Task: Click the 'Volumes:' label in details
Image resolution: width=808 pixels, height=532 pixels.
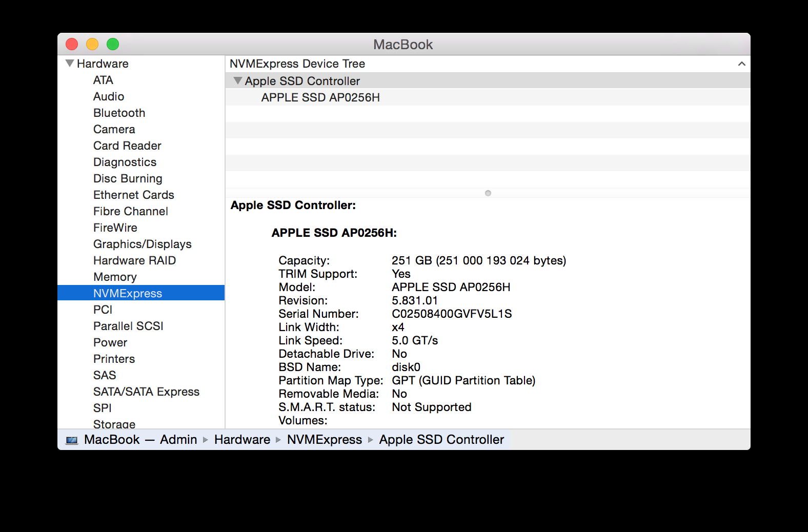Action: click(303, 420)
